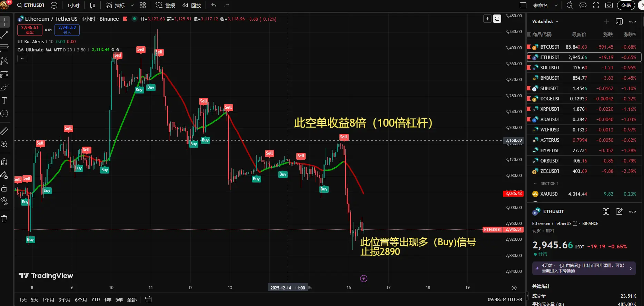The width and height of the screenshot is (644, 306).
Task: Toggle stay in drawing mode
Action: click(4, 175)
